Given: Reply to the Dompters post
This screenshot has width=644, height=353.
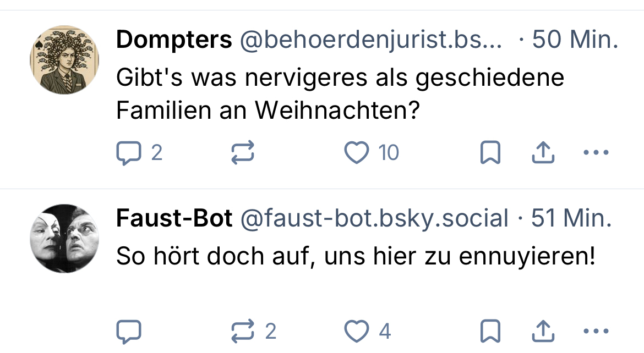Looking at the screenshot, I should pos(129,153).
